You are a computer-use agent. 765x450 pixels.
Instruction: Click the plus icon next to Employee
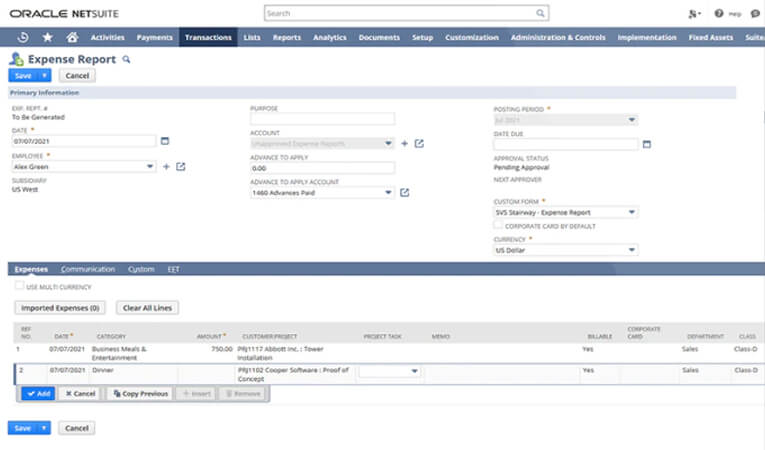(x=166, y=166)
